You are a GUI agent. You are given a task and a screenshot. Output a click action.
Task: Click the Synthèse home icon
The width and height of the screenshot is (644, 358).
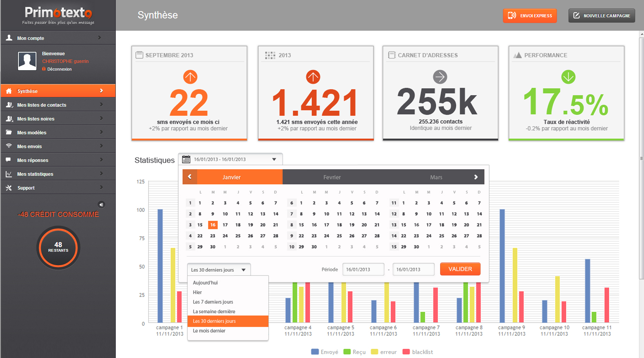point(9,91)
